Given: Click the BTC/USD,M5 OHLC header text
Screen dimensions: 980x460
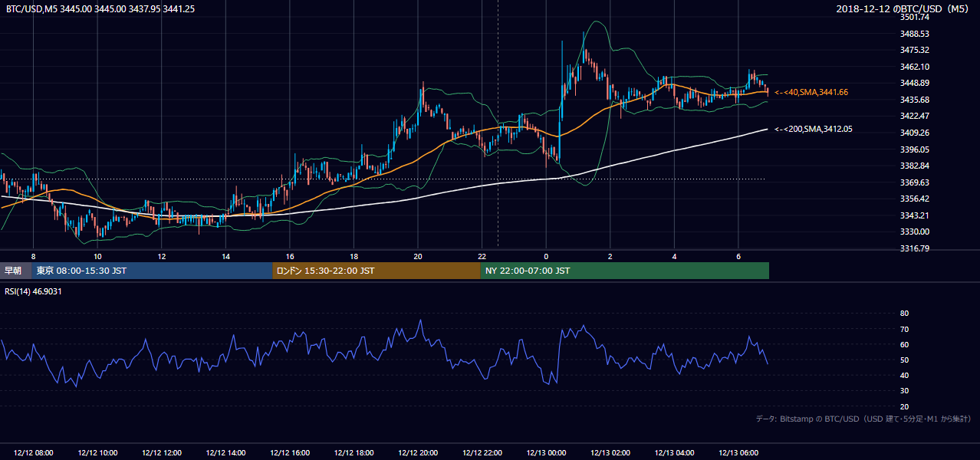Looking at the screenshot, I should (100, 8).
